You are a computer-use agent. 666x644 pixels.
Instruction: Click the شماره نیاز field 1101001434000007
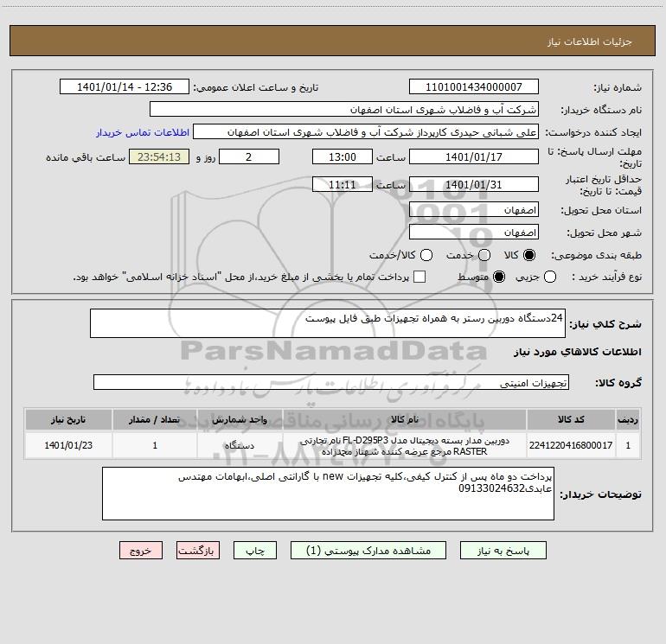pos(474,87)
